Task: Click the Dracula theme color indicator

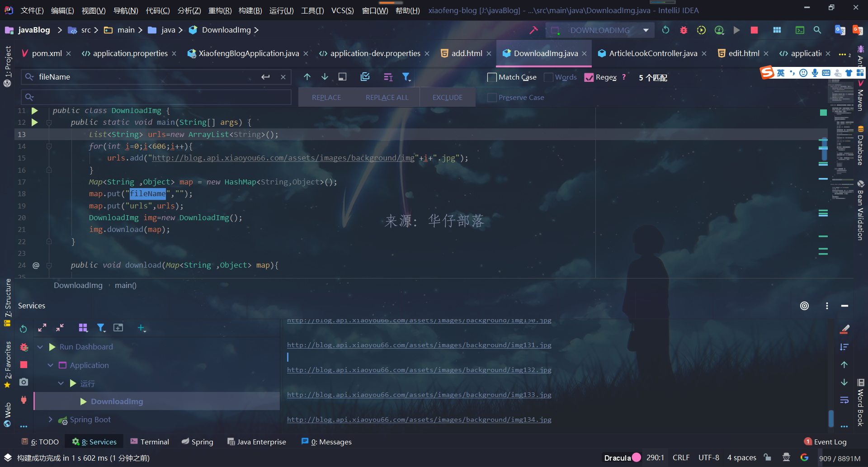Action: pos(637,458)
